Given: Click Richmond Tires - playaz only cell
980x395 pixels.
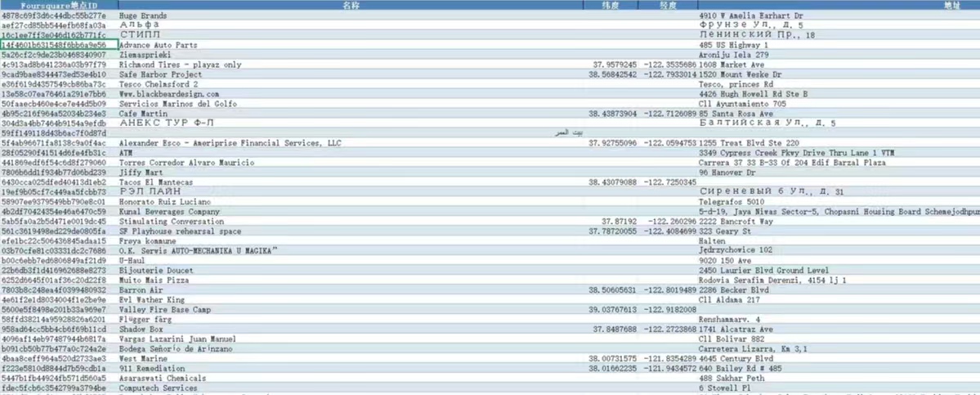Looking at the screenshot, I should click(x=350, y=65).
